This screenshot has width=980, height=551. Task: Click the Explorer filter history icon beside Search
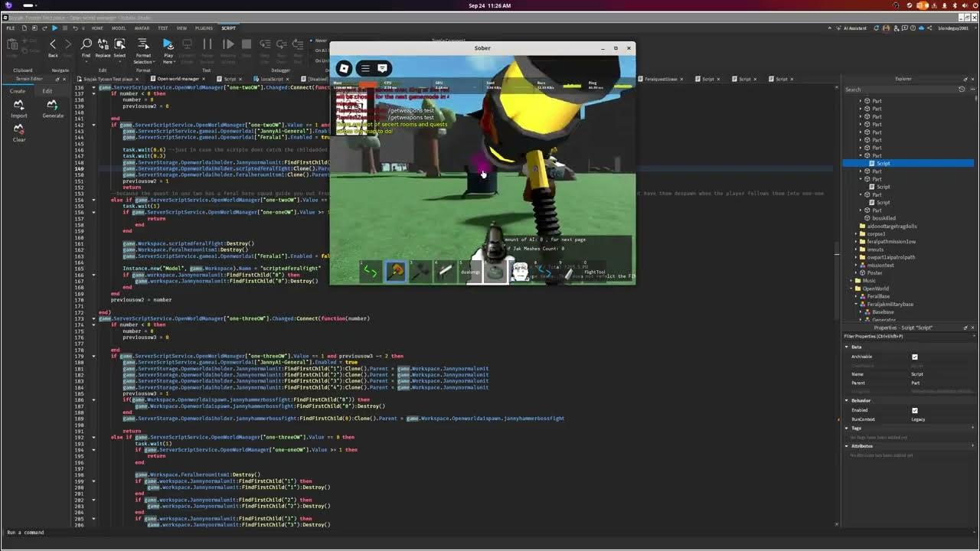962,90
